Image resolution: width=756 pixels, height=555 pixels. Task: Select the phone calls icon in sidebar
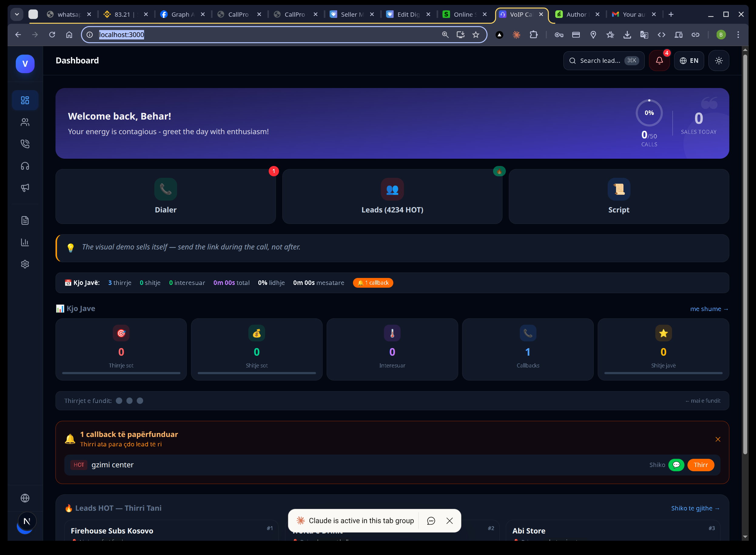pyautogui.click(x=25, y=144)
